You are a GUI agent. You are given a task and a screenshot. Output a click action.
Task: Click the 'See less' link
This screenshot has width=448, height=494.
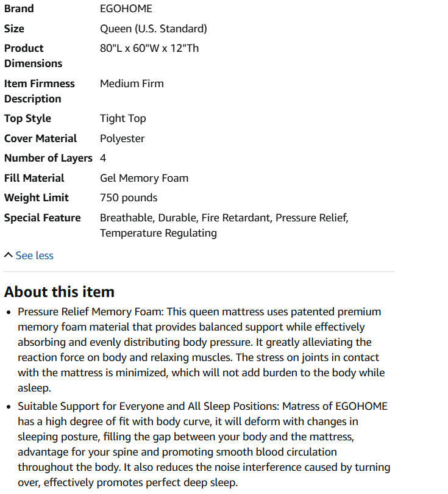[34, 256]
